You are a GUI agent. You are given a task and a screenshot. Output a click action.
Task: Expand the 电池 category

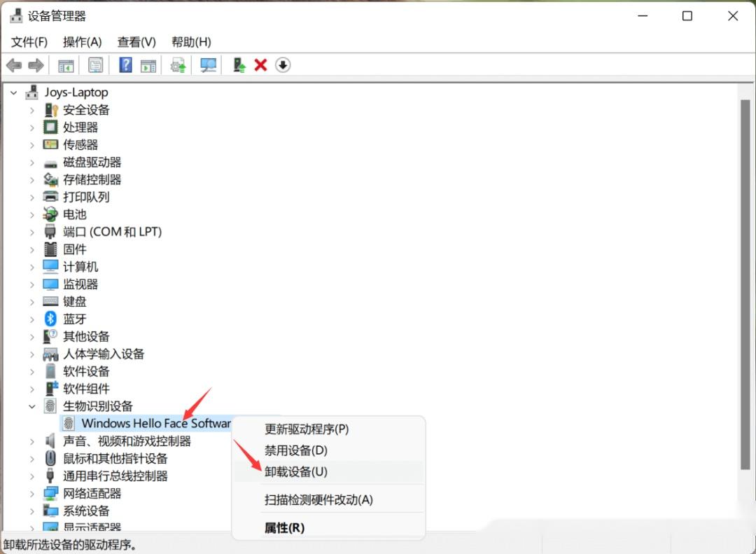tap(33, 214)
